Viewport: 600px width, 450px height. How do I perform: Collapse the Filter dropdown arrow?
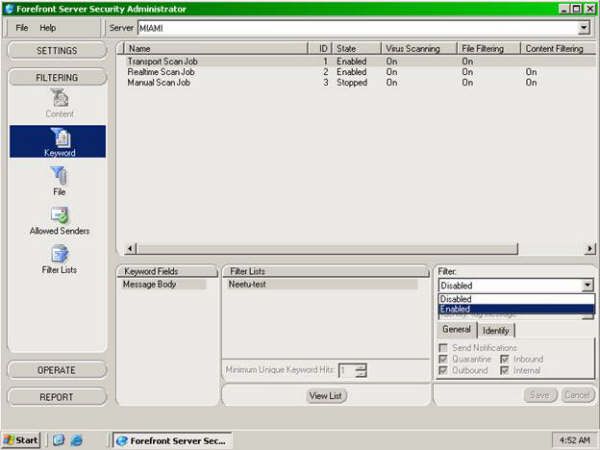coord(587,285)
